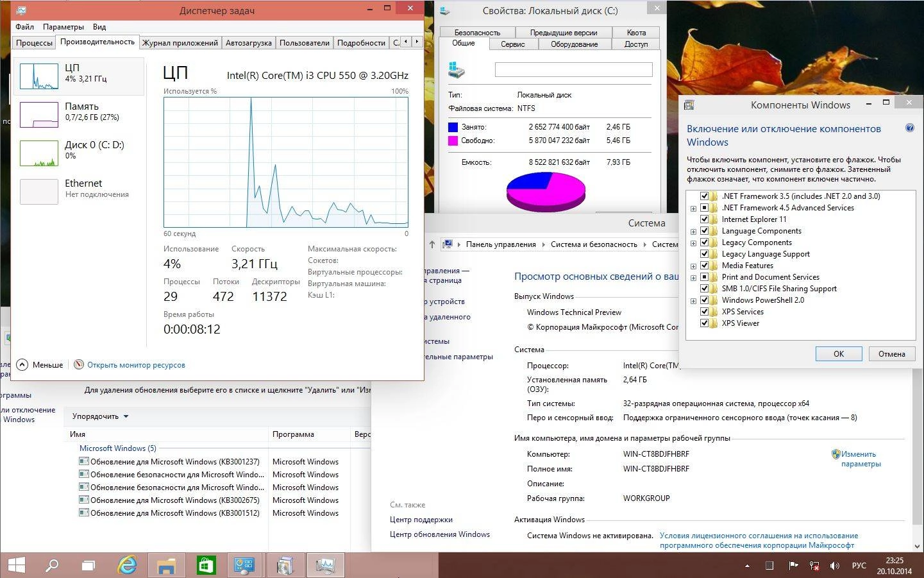Screen dimensions: 924x578
Task: Open Центр поддержки link
Action: click(x=421, y=520)
